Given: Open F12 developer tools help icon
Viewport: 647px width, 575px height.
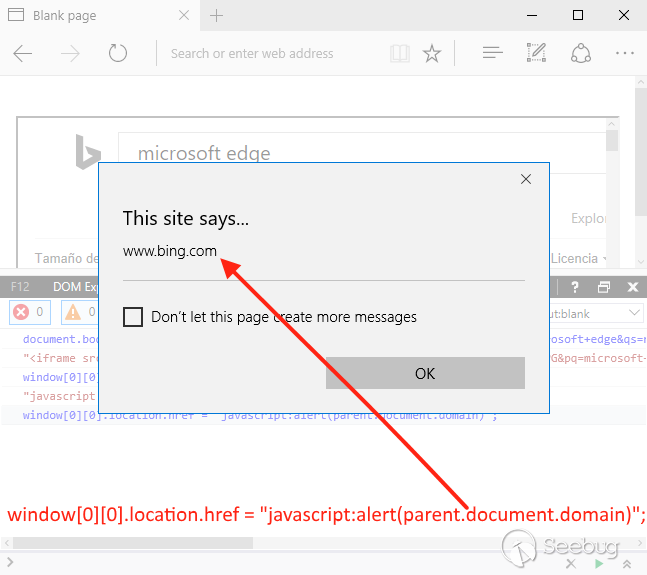Looking at the screenshot, I should pos(575,287).
